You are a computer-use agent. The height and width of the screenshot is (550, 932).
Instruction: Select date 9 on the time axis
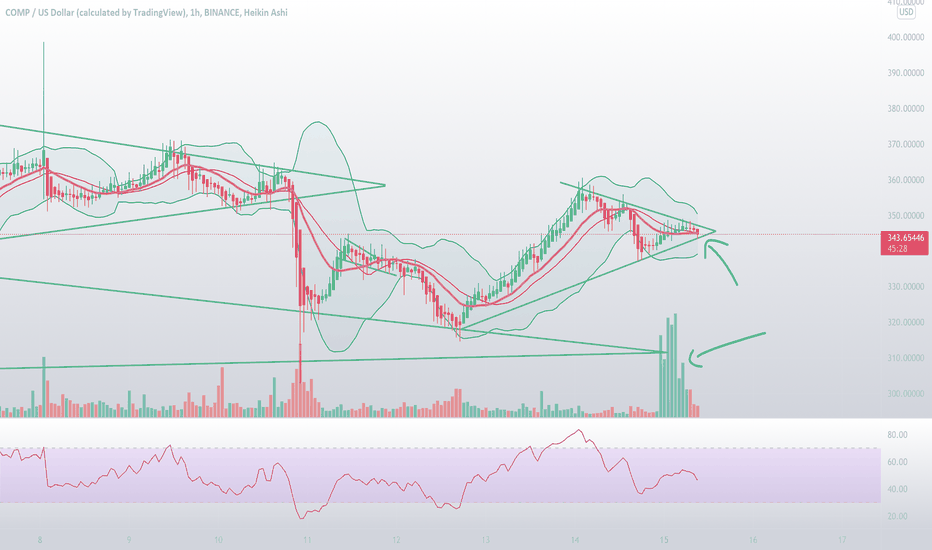pyautogui.click(x=129, y=540)
